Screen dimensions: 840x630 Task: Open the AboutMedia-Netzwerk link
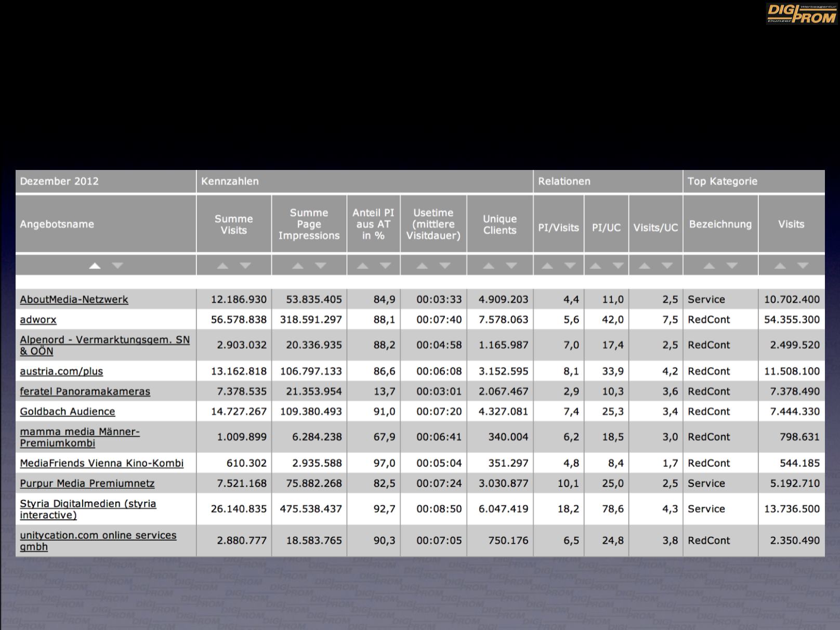coord(74,299)
